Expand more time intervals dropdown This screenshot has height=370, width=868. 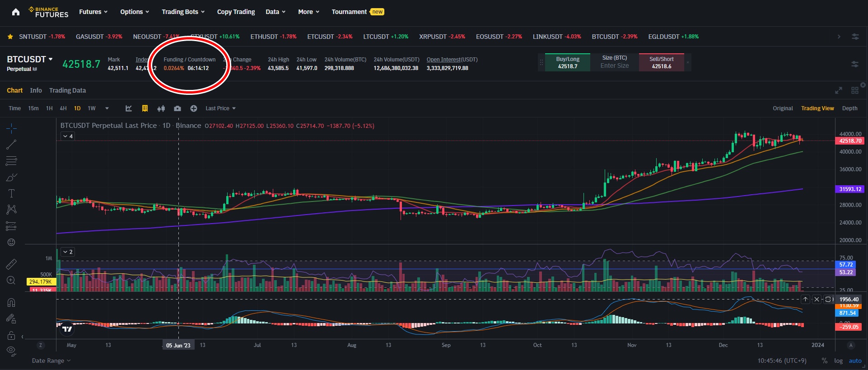107,108
